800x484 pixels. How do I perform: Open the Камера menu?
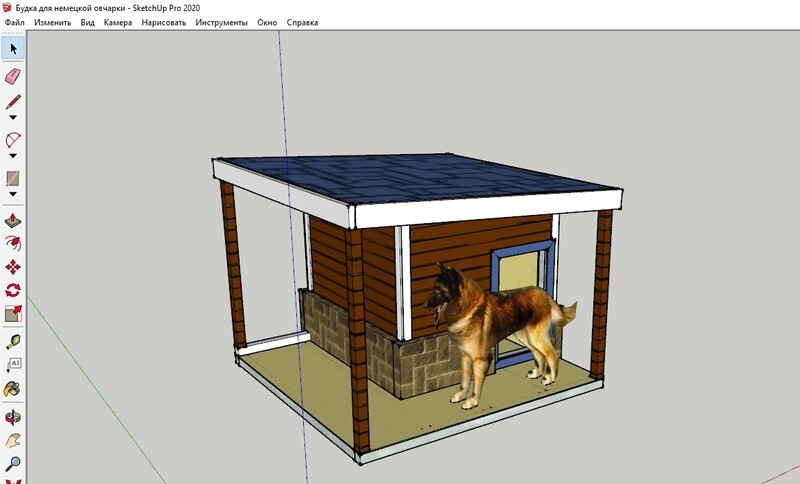coord(117,21)
